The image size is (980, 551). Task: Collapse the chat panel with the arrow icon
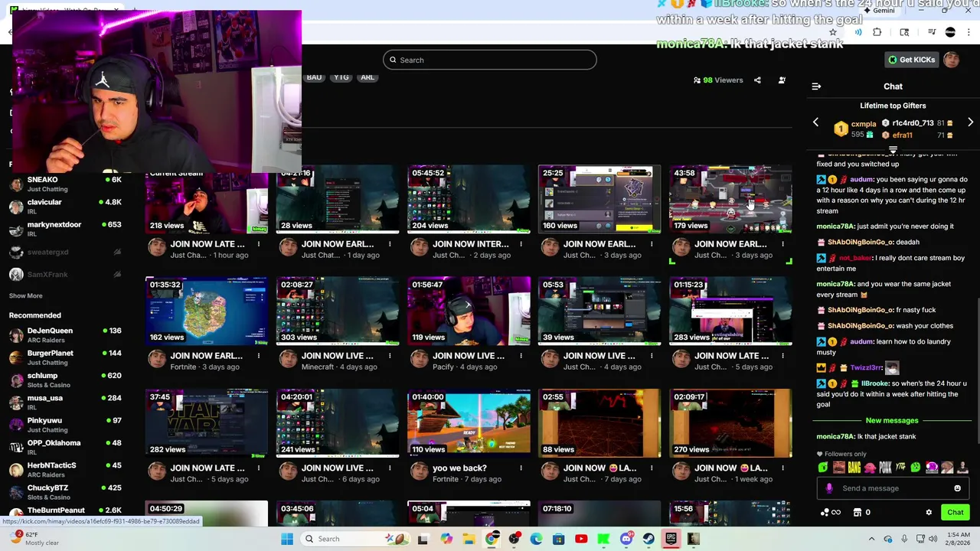tap(816, 86)
